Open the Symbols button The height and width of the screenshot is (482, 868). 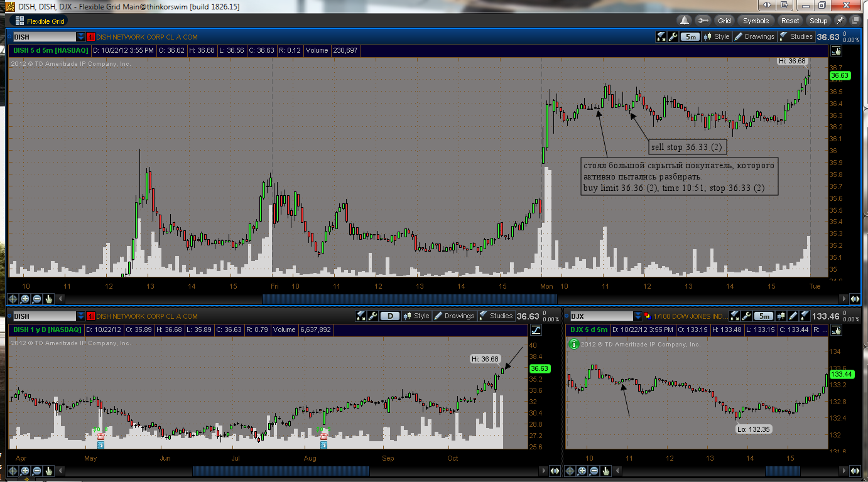[756, 21]
